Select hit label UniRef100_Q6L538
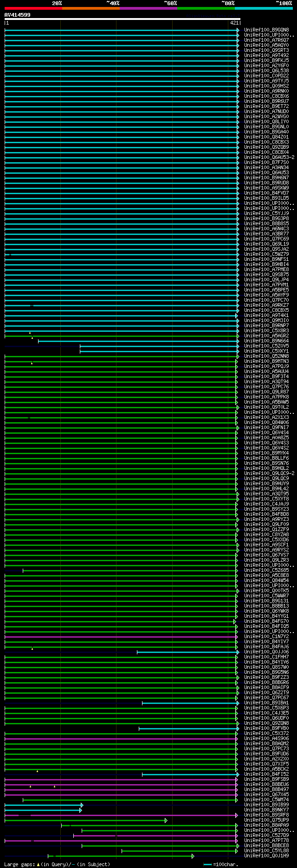Viewport: 297px width, 868px height. (266, 71)
